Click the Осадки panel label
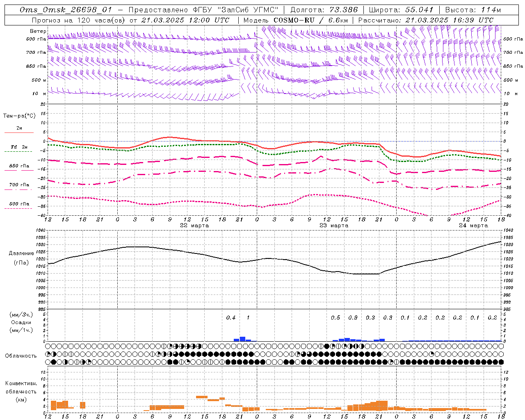The height and width of the screenshot is (420, 525). coord(21,322)
